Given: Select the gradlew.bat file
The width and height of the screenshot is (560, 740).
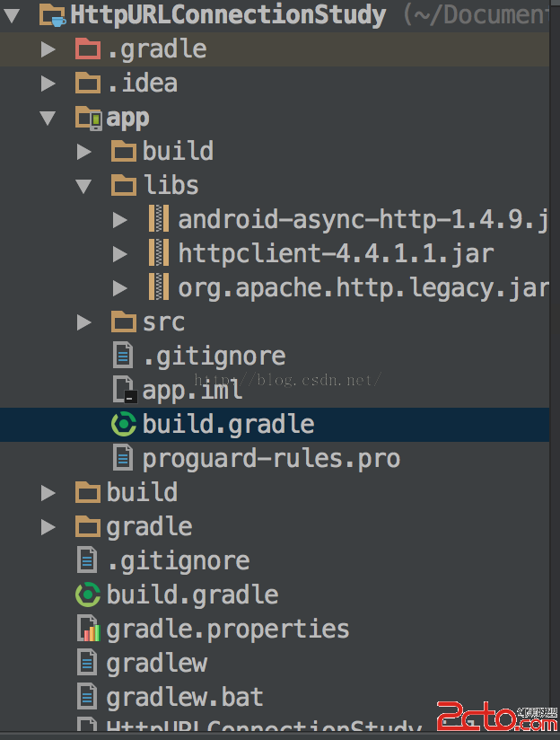Looking at the screenshot, I should 184,697.
